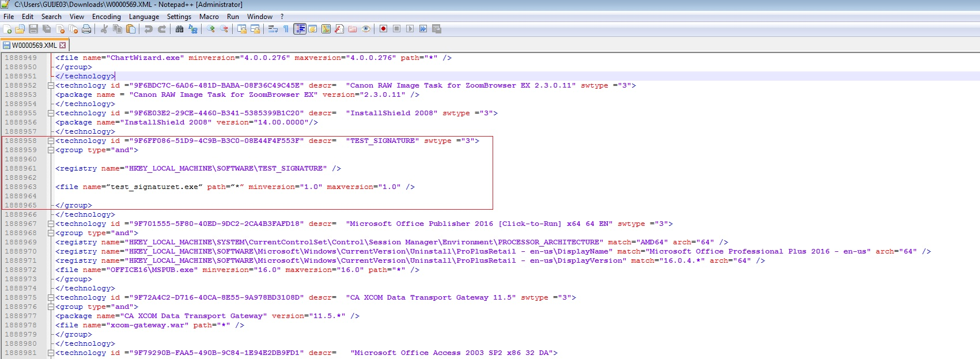The width and height of the screenshot is (980, 359).
Task: Collapse the TEST_SIGNATURE technology fold marker
Action: 51,141
